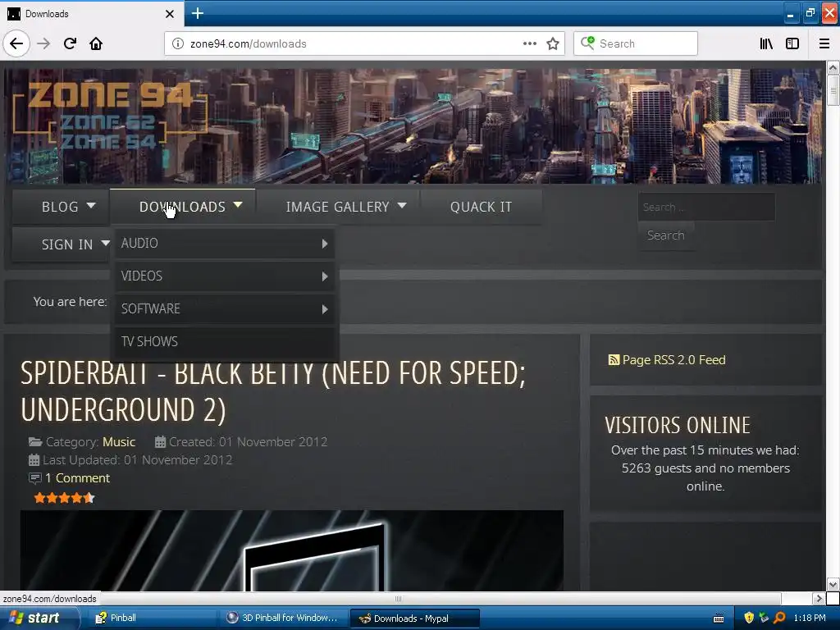Close the Downloads tab
This screenshot has height=630, width=840.
[170, 13]
